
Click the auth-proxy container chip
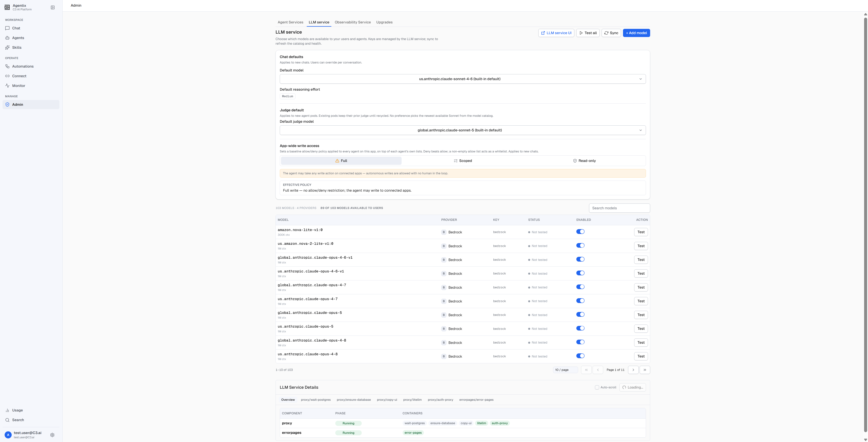[x=499, y=423]
